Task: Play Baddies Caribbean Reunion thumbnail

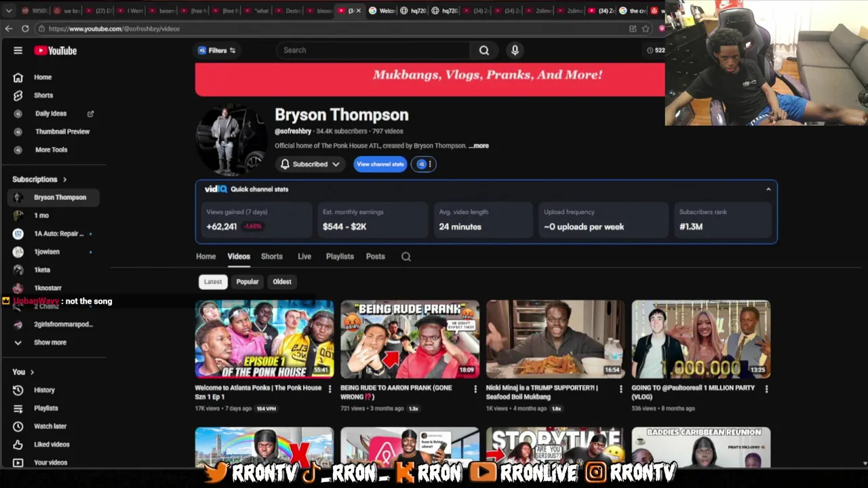Action: pos(701,447)
